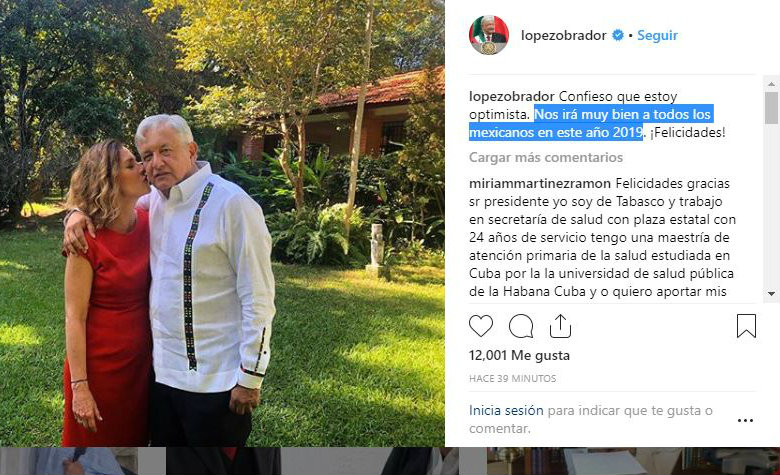Screen dimensions: 780x475
Task: Open the bookshelf thumbnail below the post
Action: [x=633, y=461]
